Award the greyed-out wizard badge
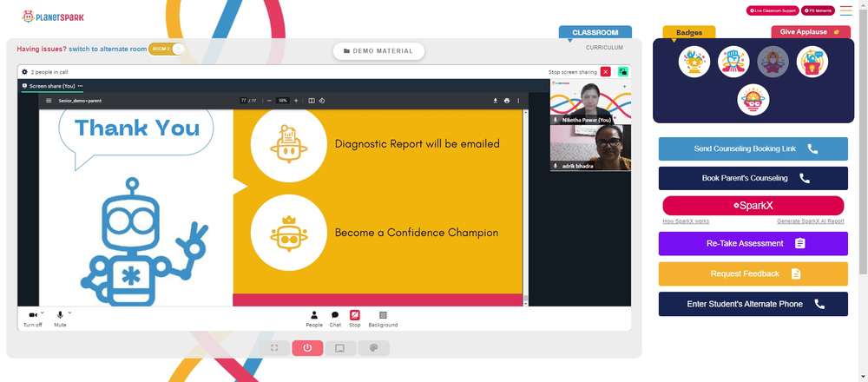The width and height of the screenshot is (868, 382). pyautogui.click(x=773, y=62)
